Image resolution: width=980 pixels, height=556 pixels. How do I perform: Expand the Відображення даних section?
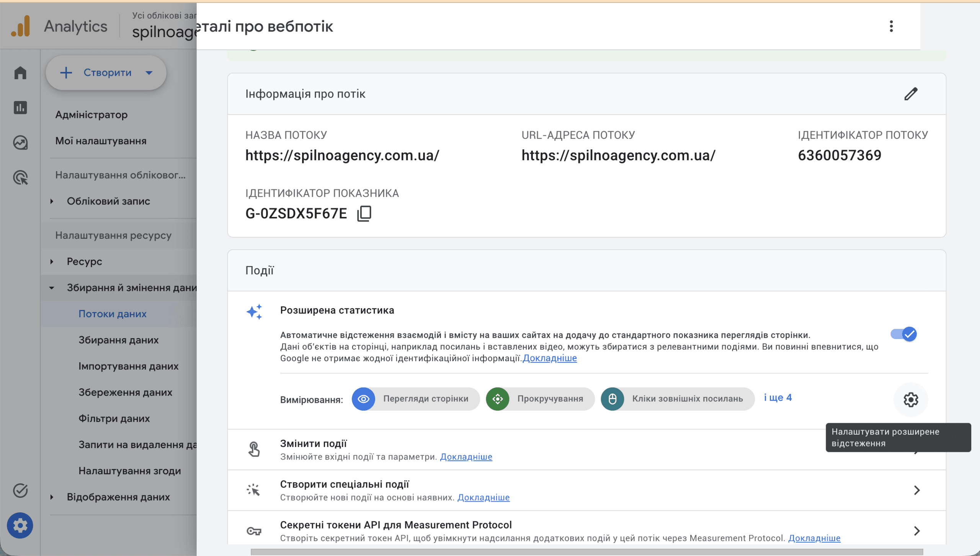pos(52,497)
